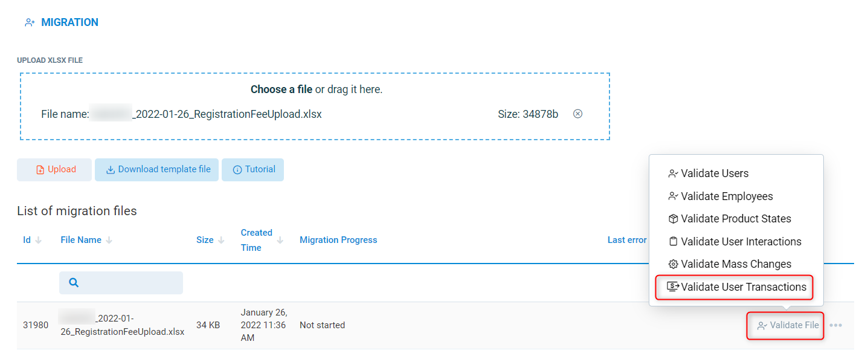Sort by Created Time arrow
Viewport: 868px width, 356px height.
280,240
